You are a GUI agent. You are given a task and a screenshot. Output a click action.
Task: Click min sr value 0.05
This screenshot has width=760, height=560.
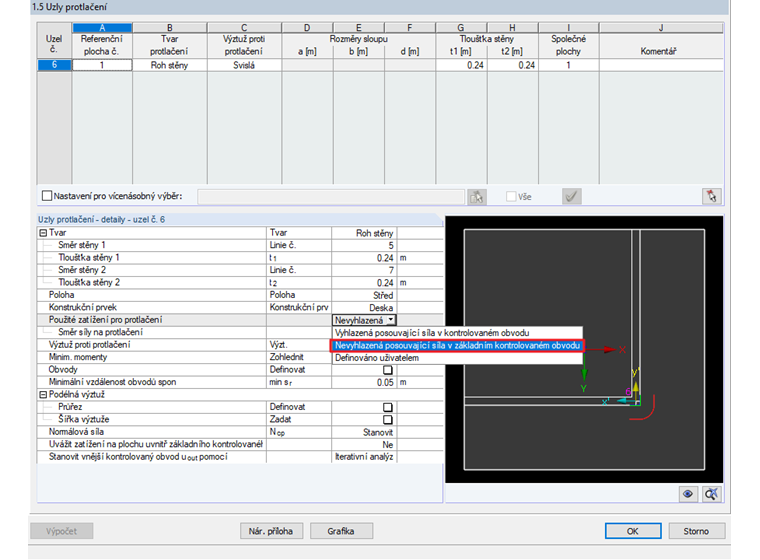pos(364,383)
